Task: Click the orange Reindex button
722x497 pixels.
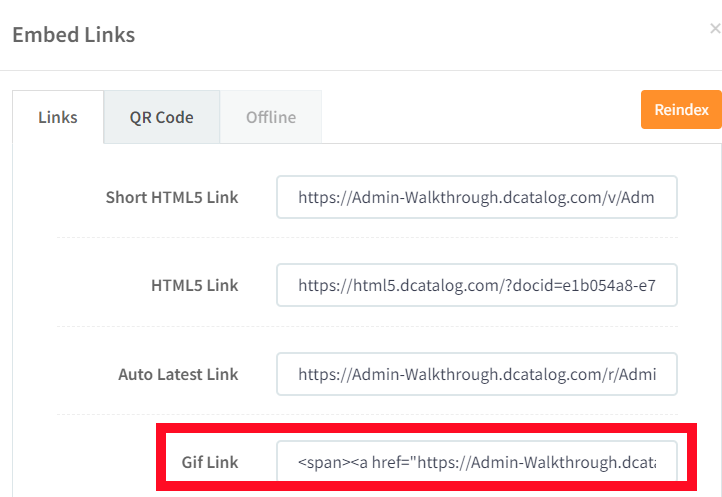Action: [681, 110]
